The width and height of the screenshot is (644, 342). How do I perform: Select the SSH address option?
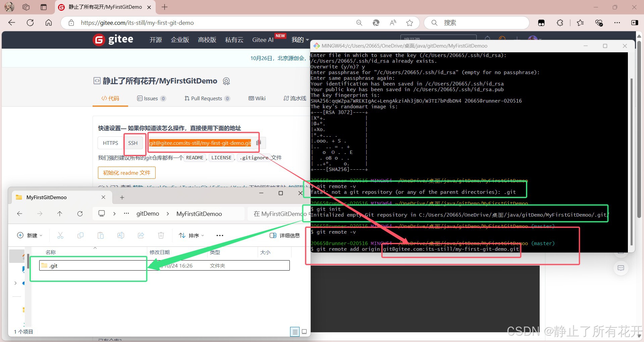(133, 143)
